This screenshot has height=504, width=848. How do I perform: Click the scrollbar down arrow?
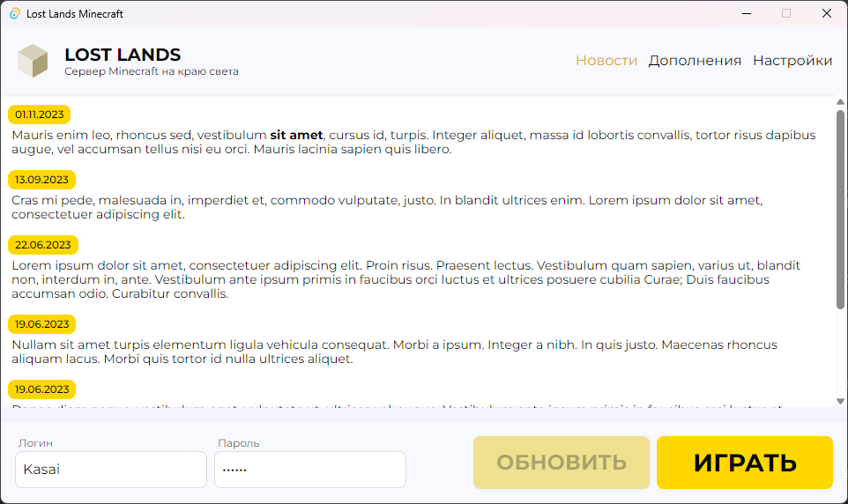coord(840,401)
